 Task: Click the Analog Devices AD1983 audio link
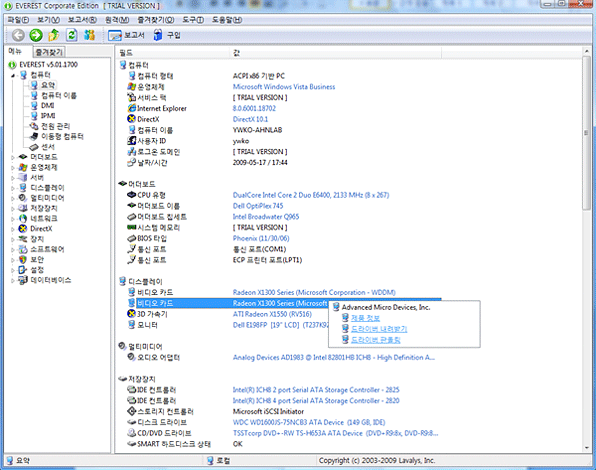pos(334,358)
